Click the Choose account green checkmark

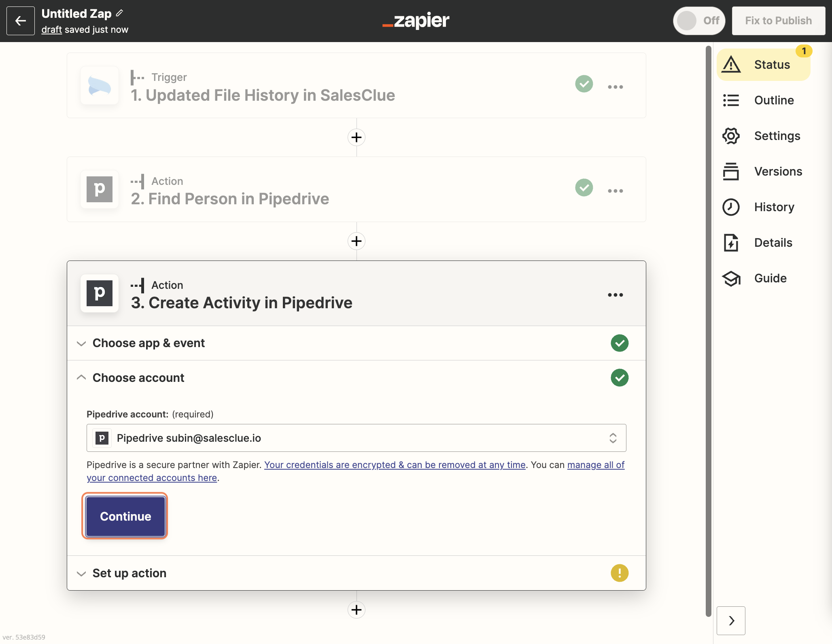click(619, 378)
